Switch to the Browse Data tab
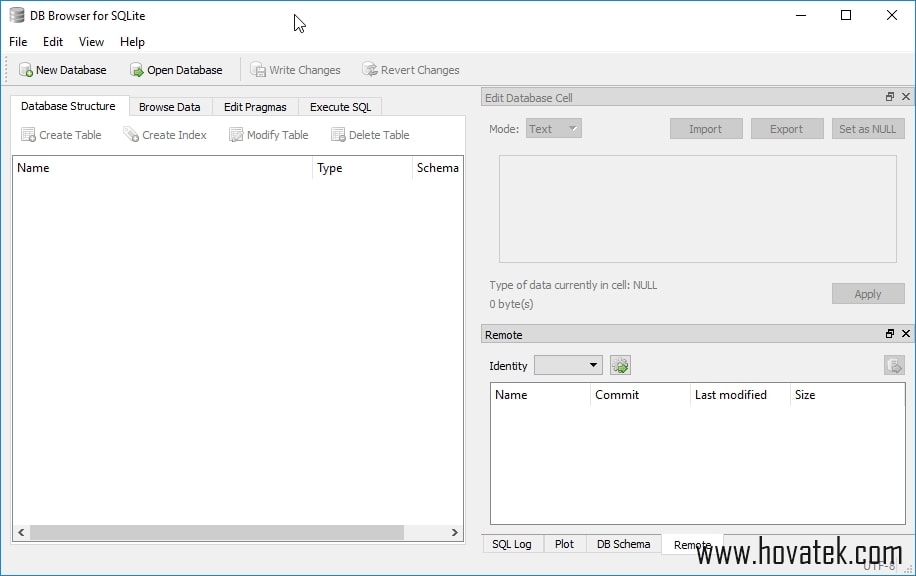 click(x=169, y=107)
